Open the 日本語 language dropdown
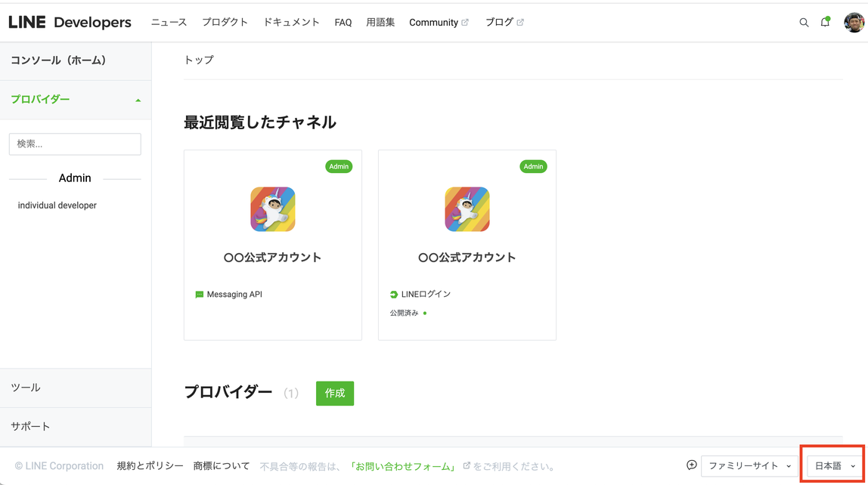868x485 pixels. point(833,466)
